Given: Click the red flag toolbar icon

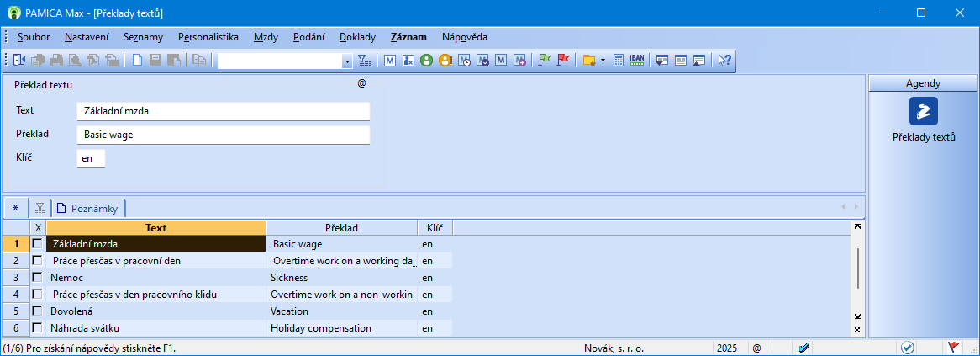Looking at the screenshot, I should (562, 61).
